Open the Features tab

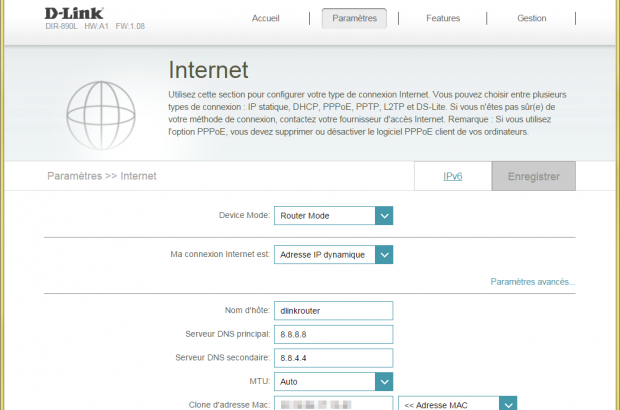tap(443, 18)
